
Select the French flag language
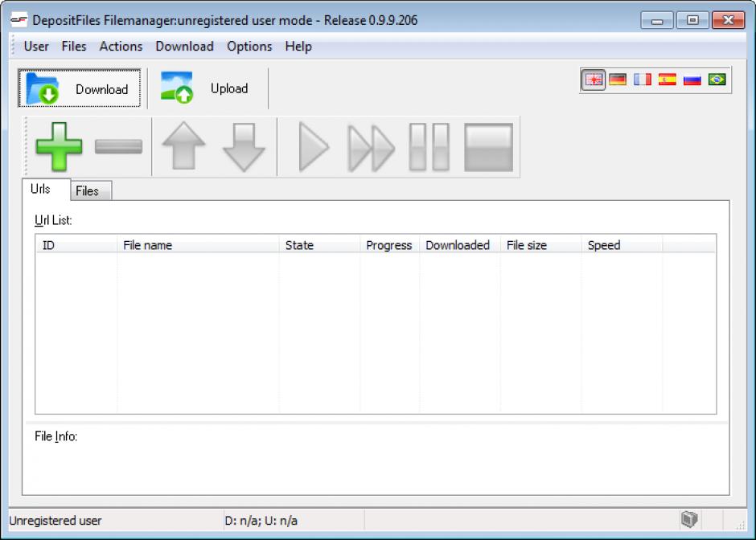[643, 80]
